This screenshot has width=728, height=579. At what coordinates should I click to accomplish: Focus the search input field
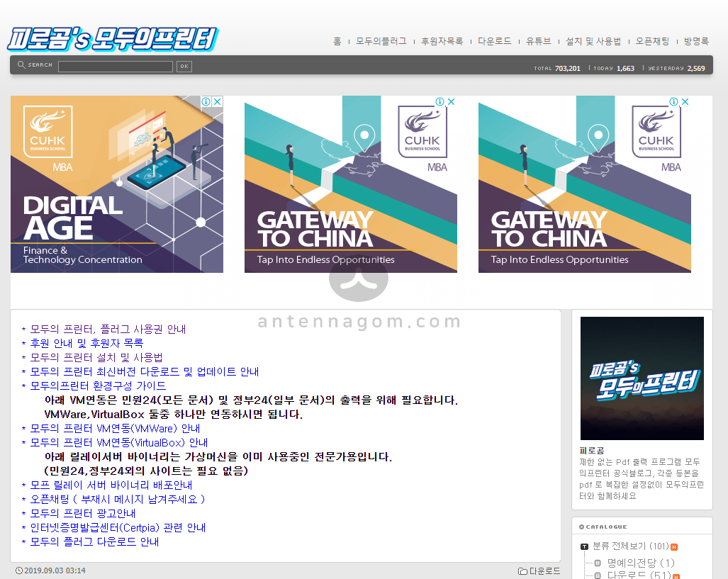click(x=116, y=67)
